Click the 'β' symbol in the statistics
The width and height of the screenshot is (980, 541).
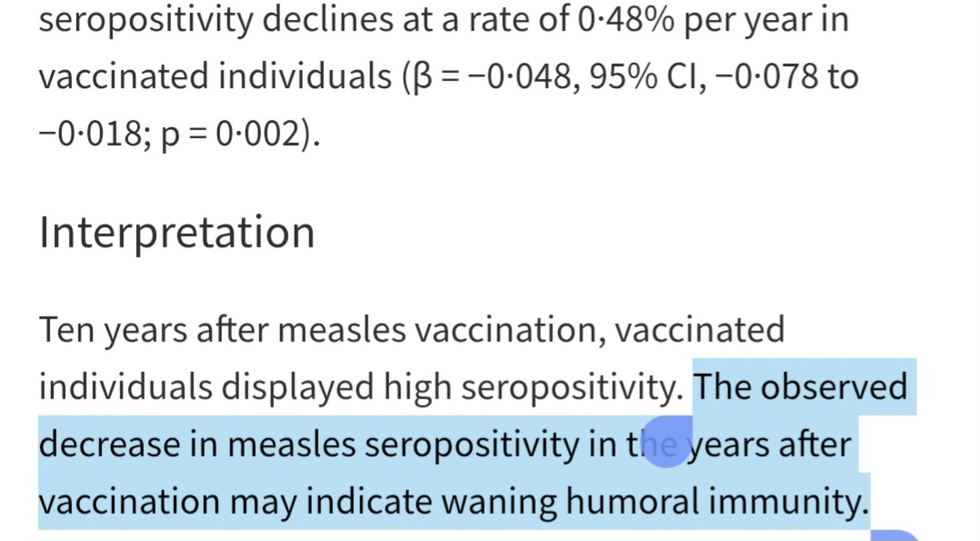tap(422, 78)
